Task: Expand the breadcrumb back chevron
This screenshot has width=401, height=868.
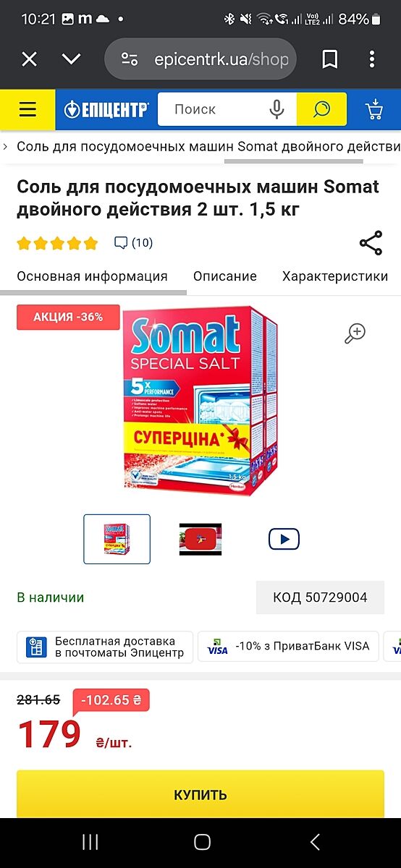Action: 6,147
